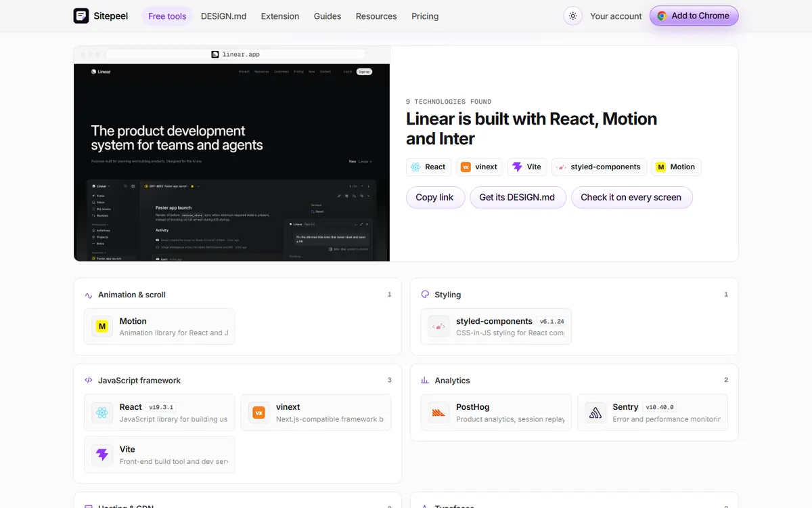
Task: Click the Sentry card title
Action: click(x=625, y=407)
